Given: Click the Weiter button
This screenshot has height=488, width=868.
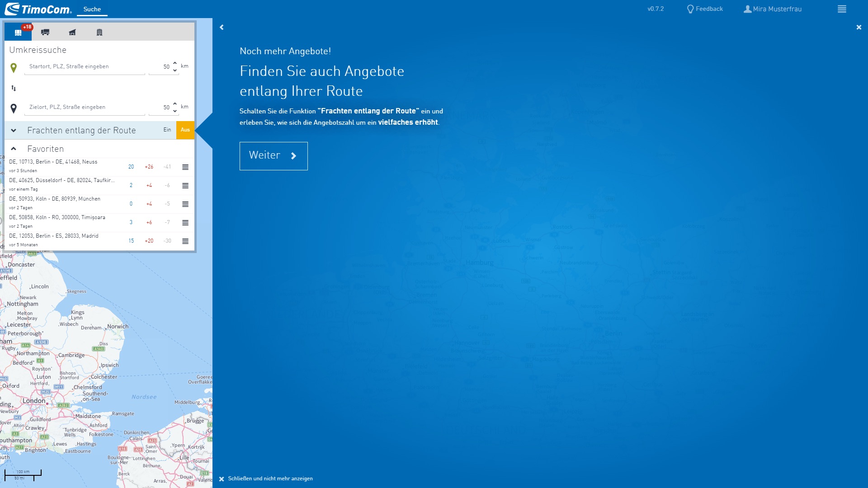Looking at the screenshot, I should 274,156.
